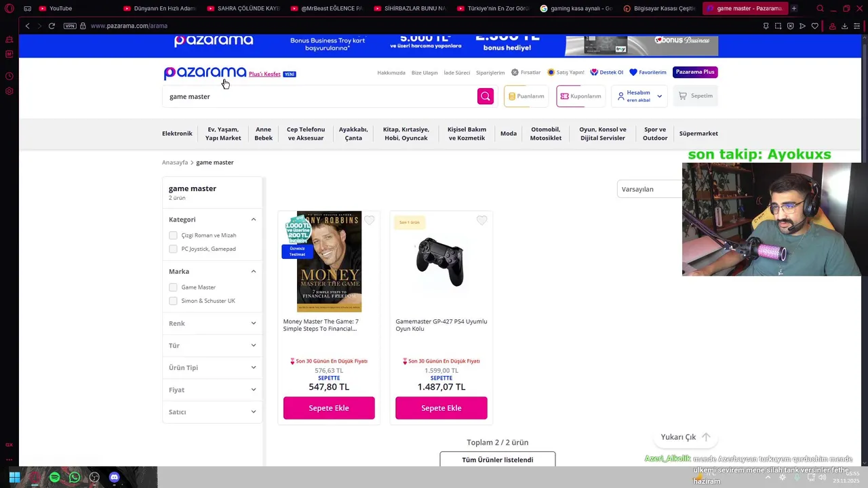Viewport: 868px width, 488px height.
Task: Expand the Hesabım account dropdown
Action: coord(639,96)
